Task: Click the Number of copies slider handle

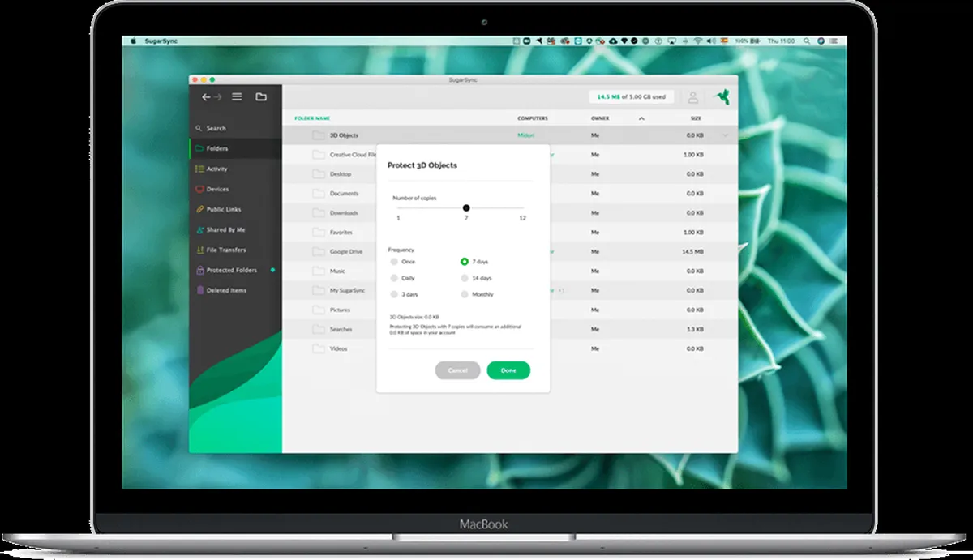Action: click(466, 208)
